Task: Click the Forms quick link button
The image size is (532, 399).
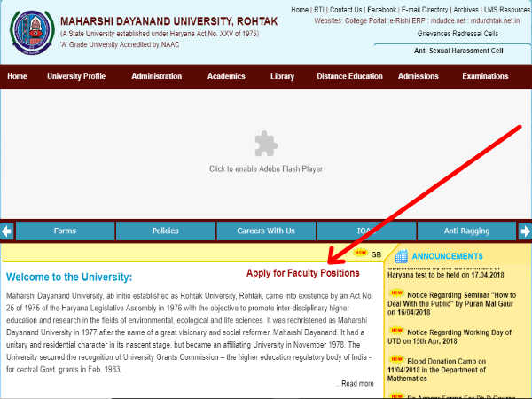Action: (x=65, y=231)
